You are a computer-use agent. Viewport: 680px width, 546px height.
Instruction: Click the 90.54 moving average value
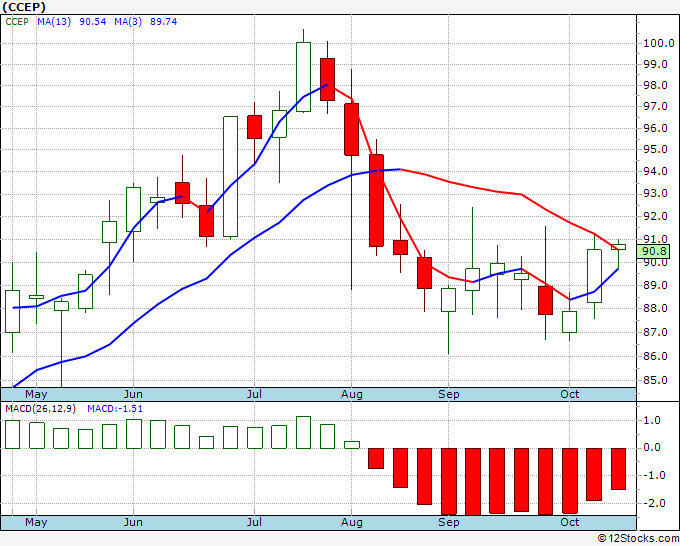[x=93, y=22]
